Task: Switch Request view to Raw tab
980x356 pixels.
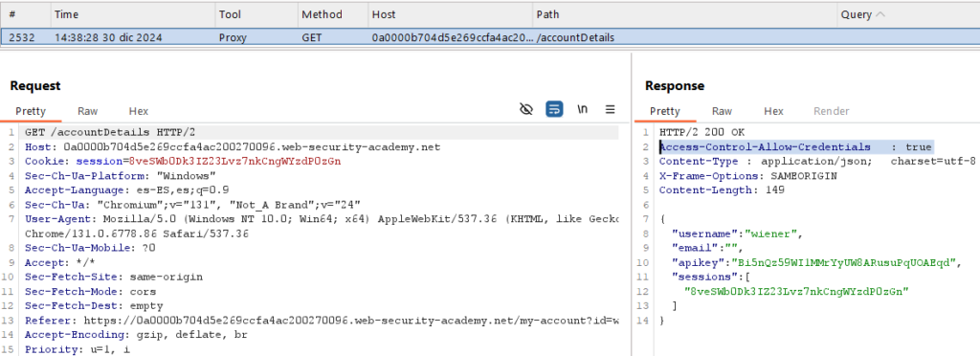Action: pos(87,111)
